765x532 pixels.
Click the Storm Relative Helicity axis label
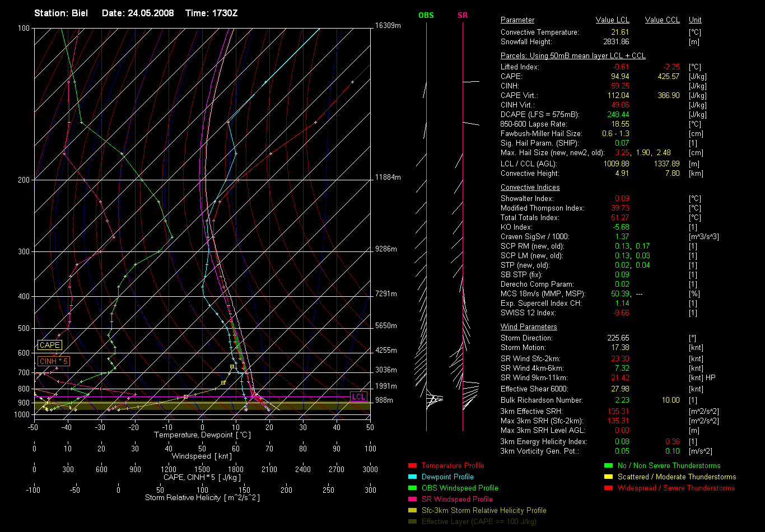pyautogui.click(x=202, y=497)
